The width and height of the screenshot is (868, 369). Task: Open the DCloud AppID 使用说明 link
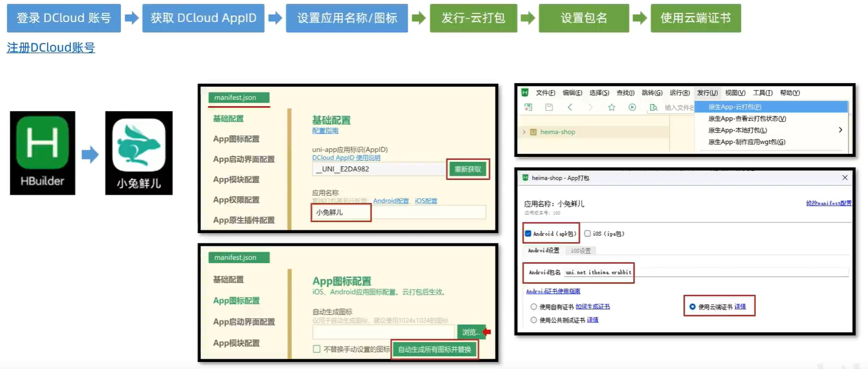coord(346,158)
